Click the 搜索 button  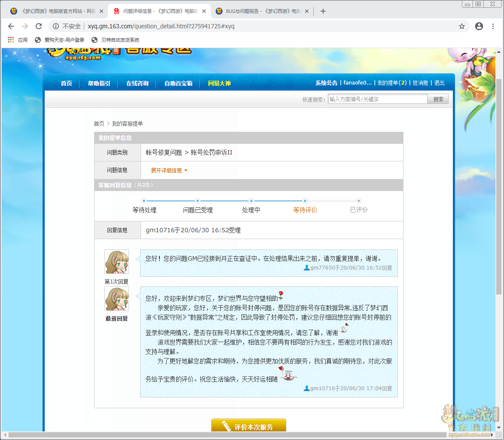[x=438, y=99]
